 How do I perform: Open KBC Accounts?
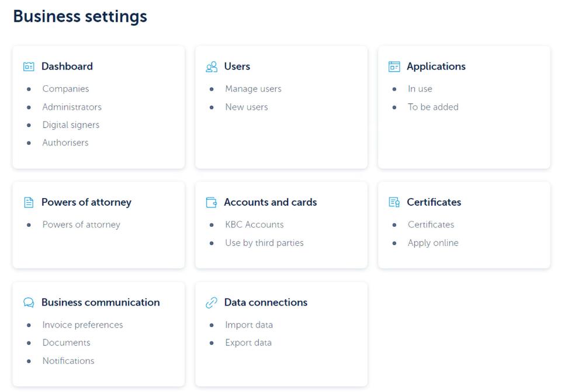coord(255,224)
